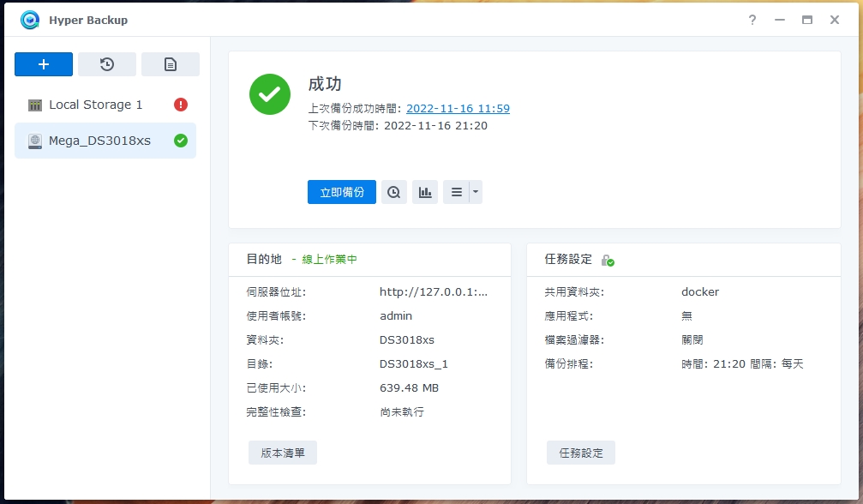Click the next backup time 2022-11-16 21:20
863x504 pixels.
click(x=435, y=125)
